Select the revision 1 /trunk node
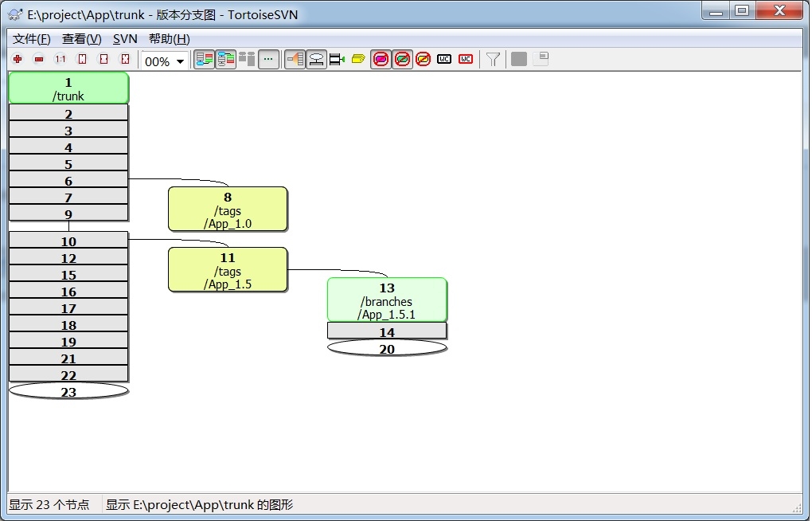 (x=68, y=88)
